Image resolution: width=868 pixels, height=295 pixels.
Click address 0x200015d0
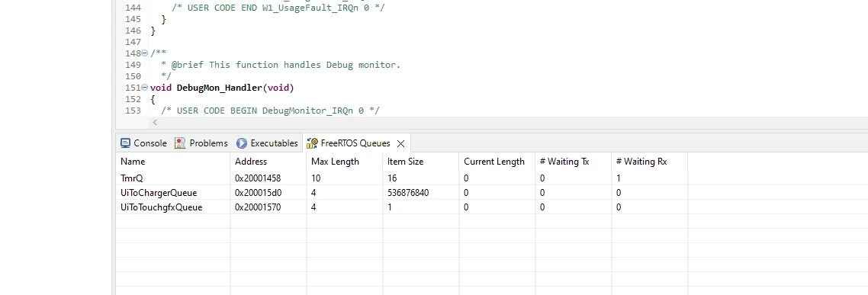(259, 193)
